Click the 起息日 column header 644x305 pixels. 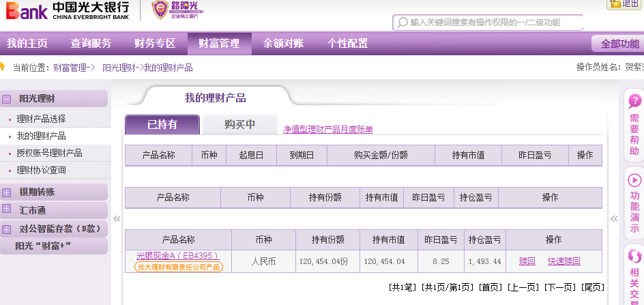pyautogui.click(x=251, y=156)
